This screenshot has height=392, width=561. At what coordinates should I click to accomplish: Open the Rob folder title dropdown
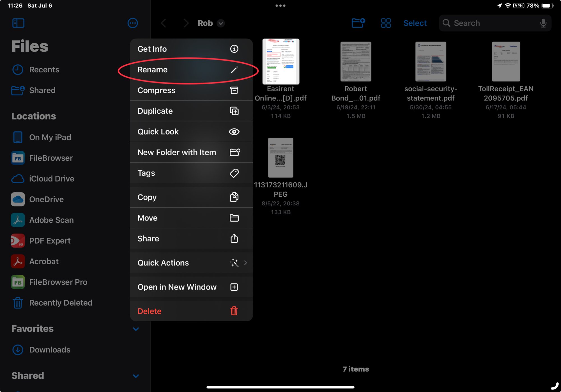point(221,23)
